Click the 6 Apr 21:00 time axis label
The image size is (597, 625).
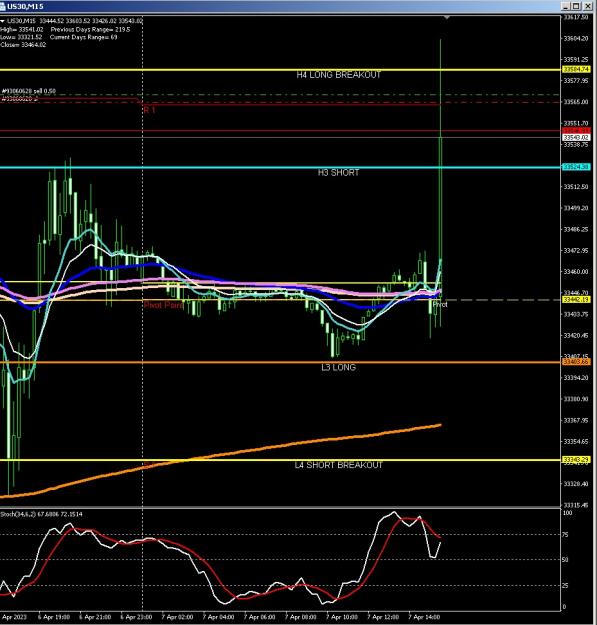click(95, 617)
